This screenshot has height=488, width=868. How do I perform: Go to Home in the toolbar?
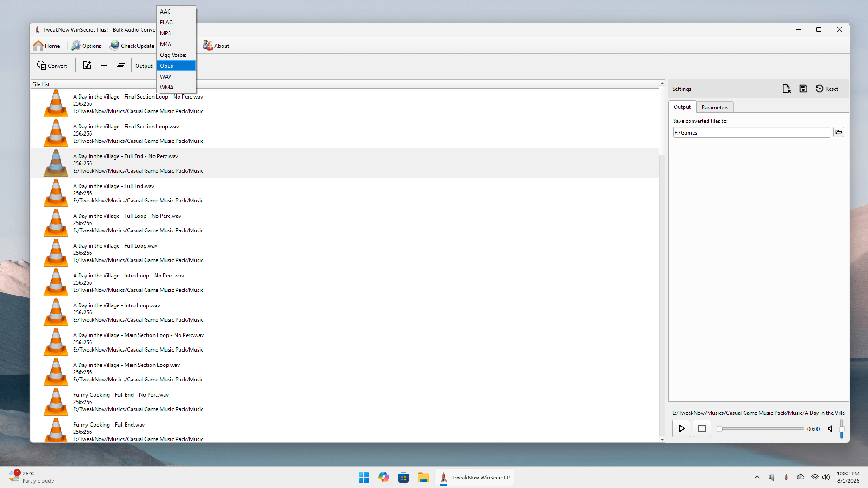point(47,46)
